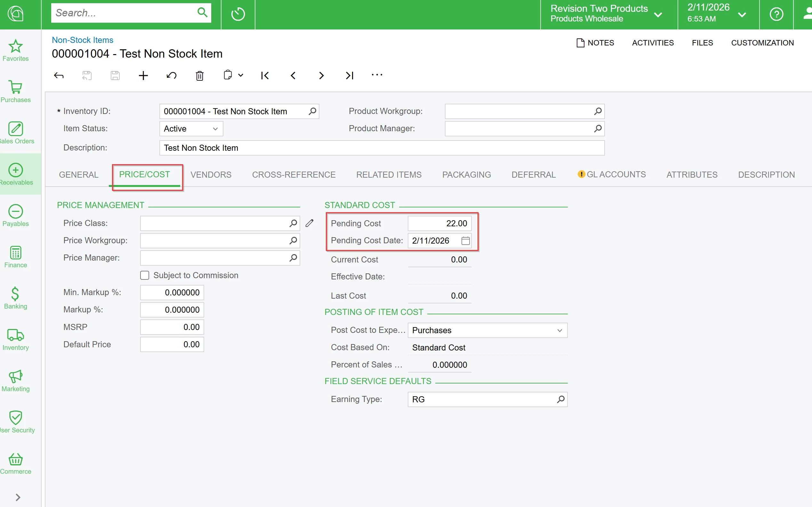
Task: Go to the first record icon
Action: [x=265, y=76]
